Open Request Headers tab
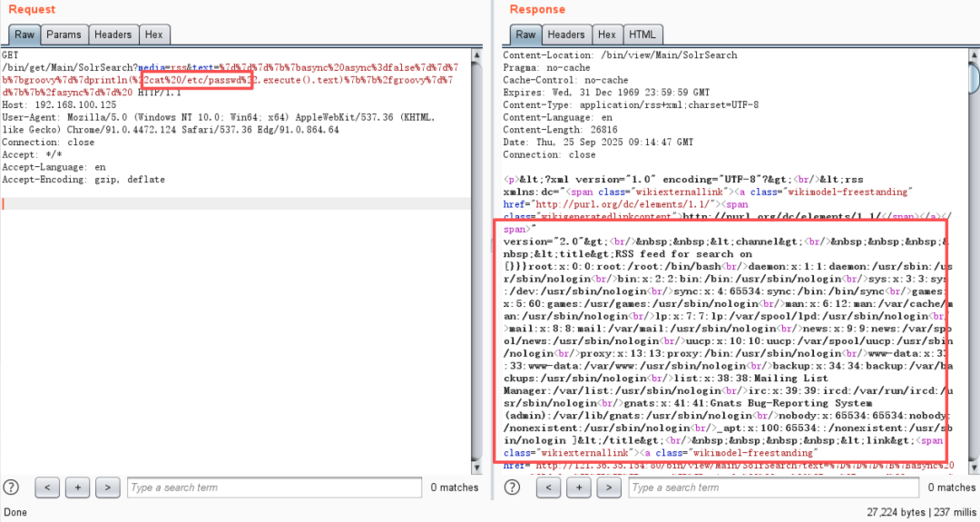Viewport: 980px width, 522px height. click(x=113, y=34)
